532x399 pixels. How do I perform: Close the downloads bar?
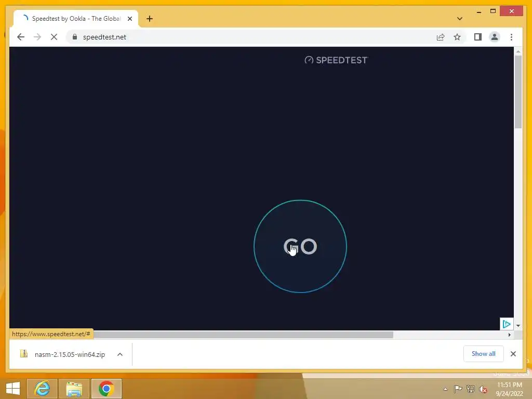pyautogui.click(x=513, y=354)
